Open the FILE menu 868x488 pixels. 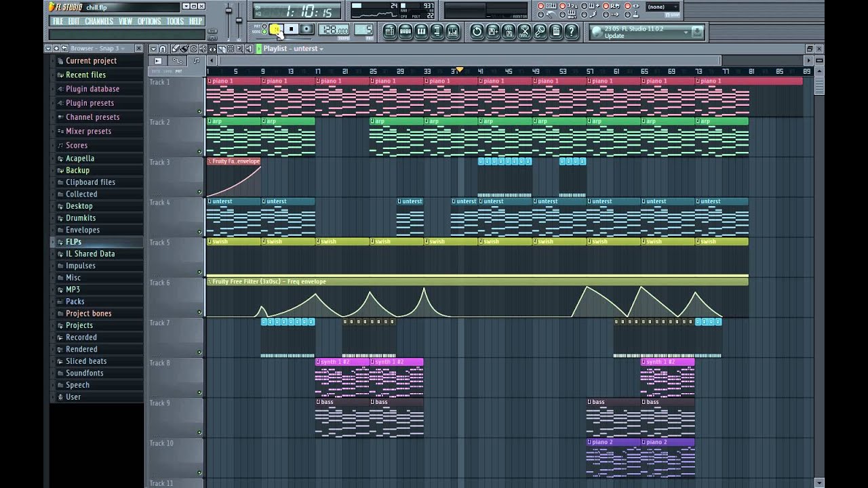(58, 21)
